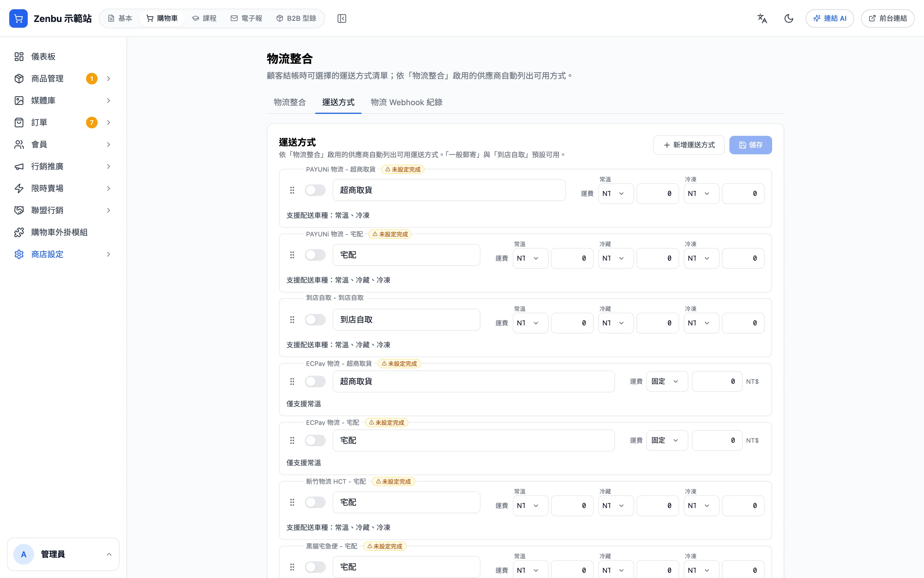
Task: Click the ECPay 超商取貨 name input field
Action: pyautogui.click(x=474, y=381)
